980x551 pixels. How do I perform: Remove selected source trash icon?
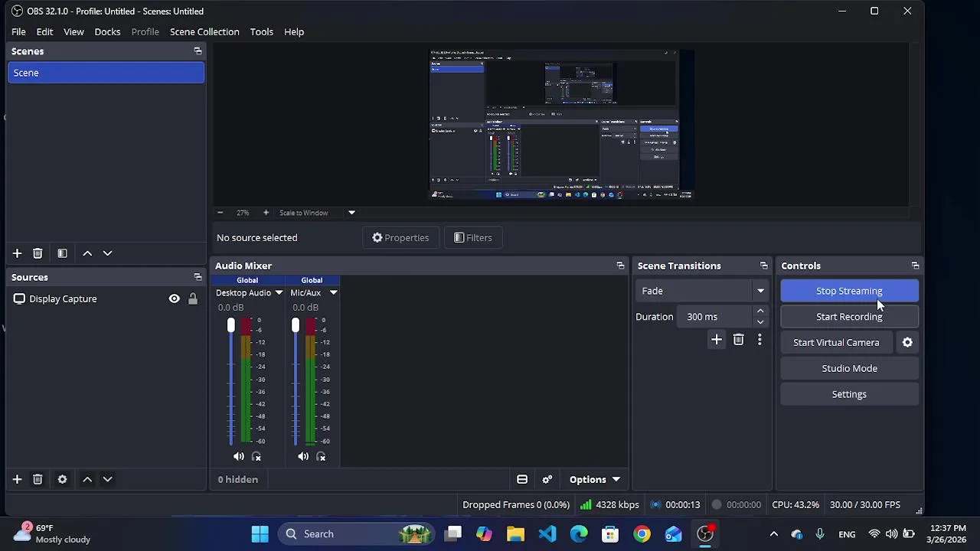point(38,479)
